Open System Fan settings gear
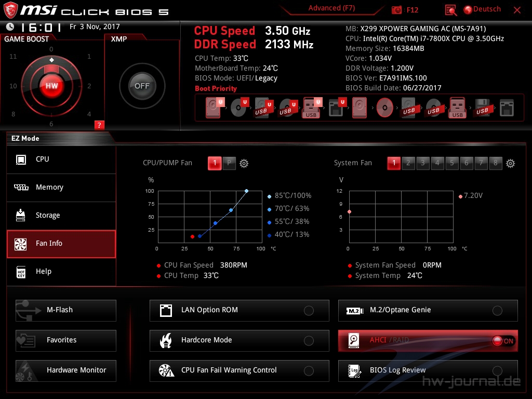Viewport: 532px width, 399px height. click(x=510, y=164)
